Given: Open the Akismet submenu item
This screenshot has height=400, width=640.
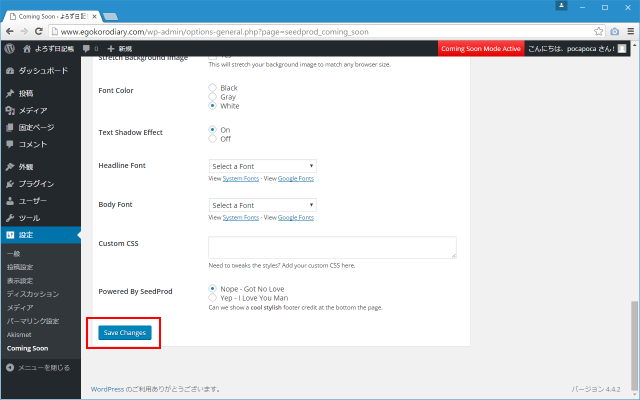Looking at the screenshot, I should (21, 335).
